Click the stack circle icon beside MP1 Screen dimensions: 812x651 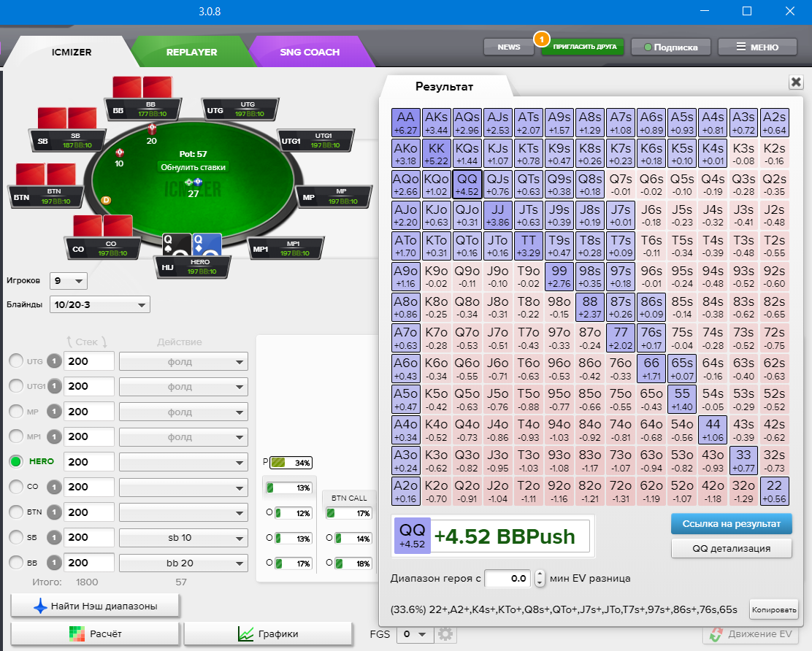54,436
